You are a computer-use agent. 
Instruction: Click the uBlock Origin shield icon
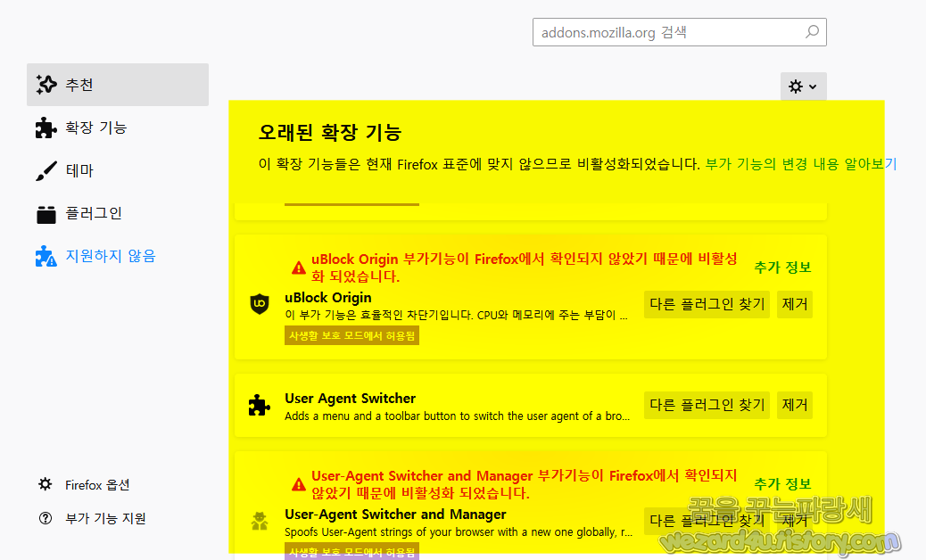point(260,304)
